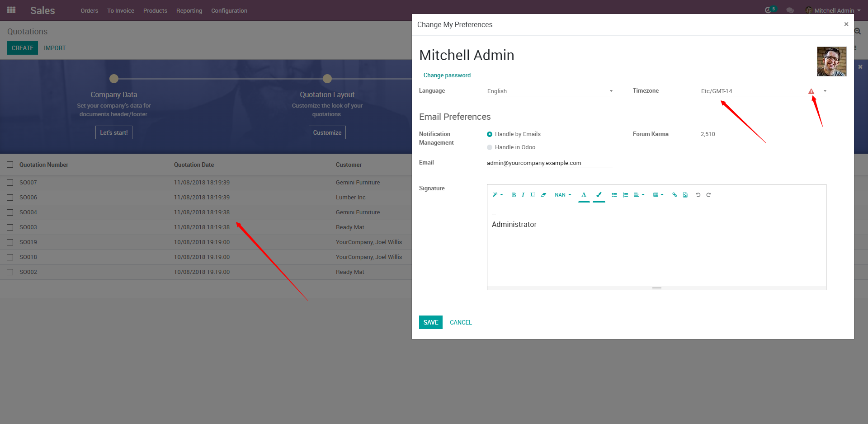The height and width of the screenshot is (424, 868).
Task: Open the text color picker in the signature toolbar
Action: coord(584,195)
